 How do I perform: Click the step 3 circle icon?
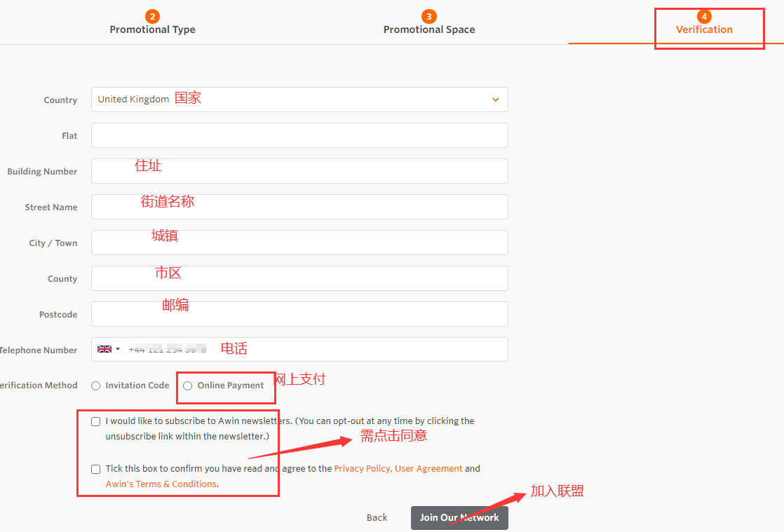pos(429,16)
